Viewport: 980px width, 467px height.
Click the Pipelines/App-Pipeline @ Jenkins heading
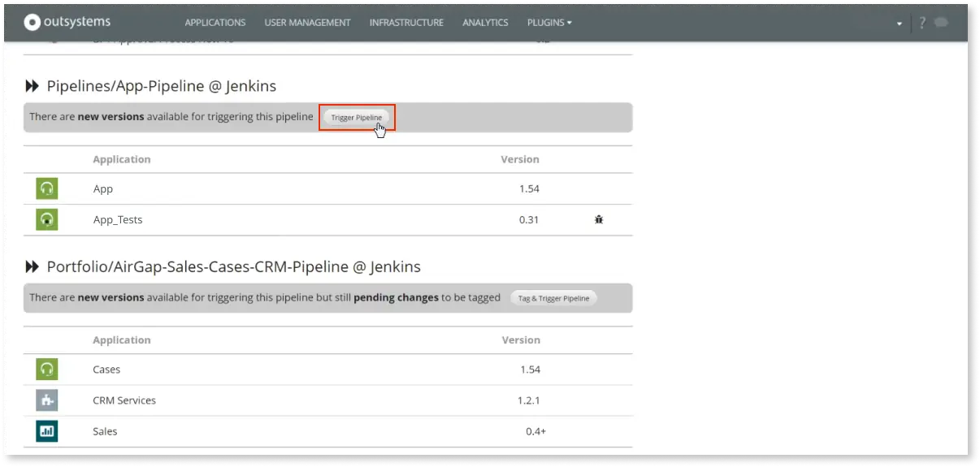pyautogui.click(x=162, y=86)
